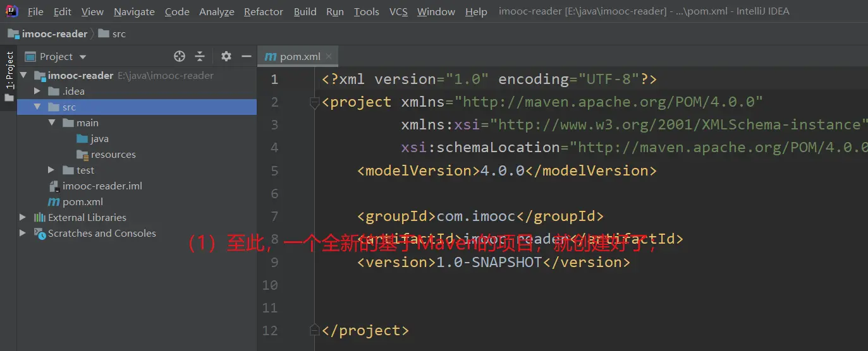868x351 pixels.
Task: Select the pom.xml editor tab
Action: point(297,56)
